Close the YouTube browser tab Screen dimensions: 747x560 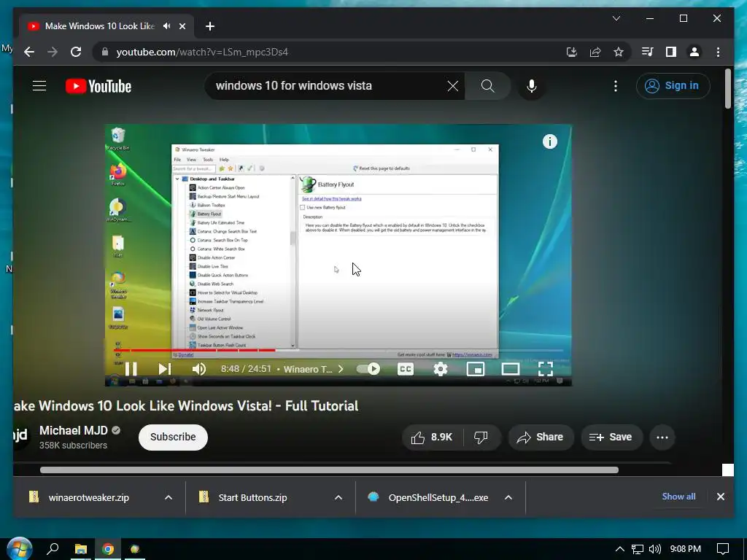182,26
